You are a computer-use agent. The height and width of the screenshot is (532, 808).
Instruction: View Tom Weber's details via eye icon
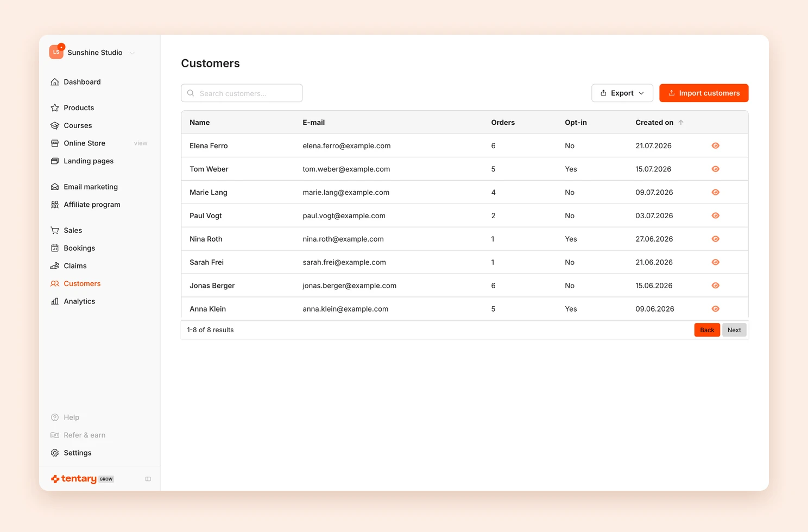pyautogui.click(x=716, y=169)
